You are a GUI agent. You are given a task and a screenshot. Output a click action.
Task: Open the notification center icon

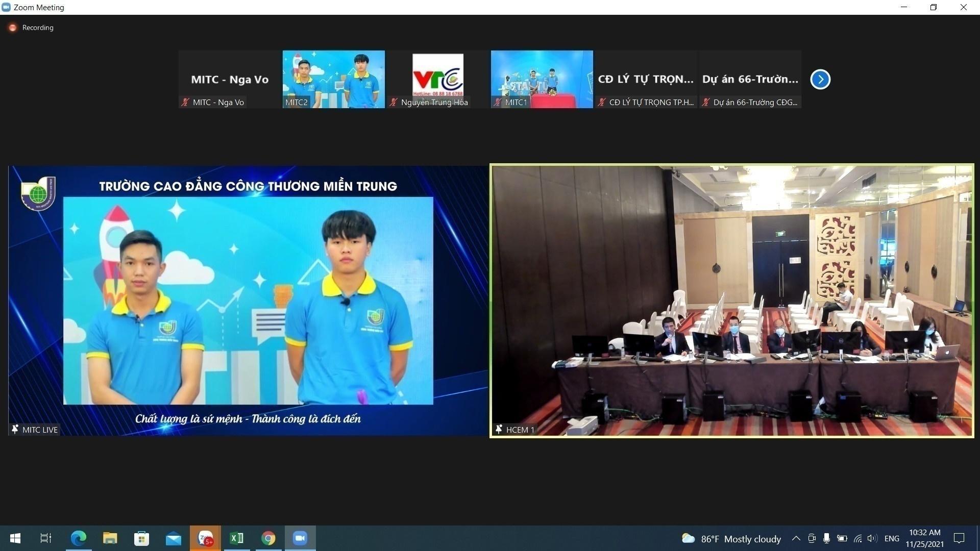click(x=959, y=538)
